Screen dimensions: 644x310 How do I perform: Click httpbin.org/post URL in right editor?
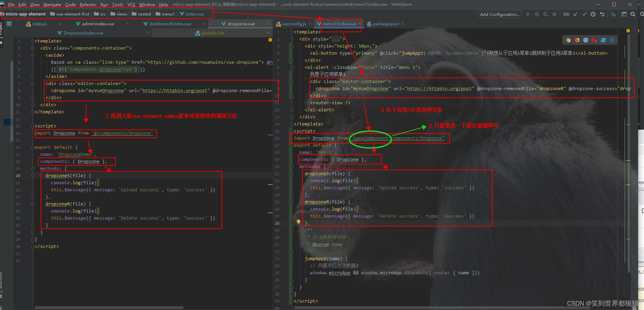coord(439,88)
